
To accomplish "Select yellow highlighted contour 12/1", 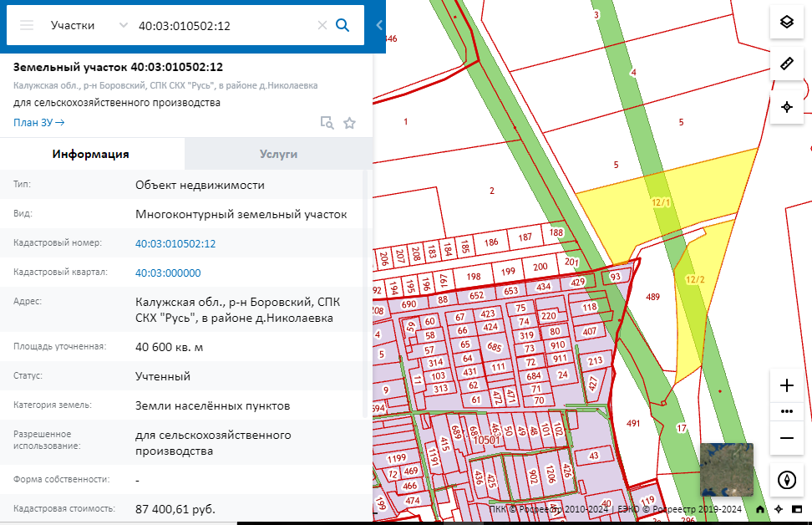I will click(x=661, y=202).
